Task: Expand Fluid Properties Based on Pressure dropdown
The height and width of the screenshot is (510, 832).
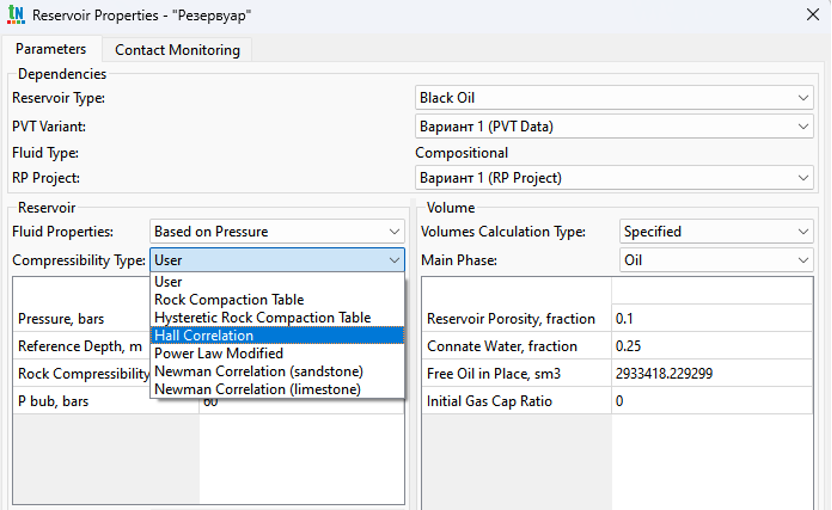Action: pyautogui.click(x=277, y=231)
